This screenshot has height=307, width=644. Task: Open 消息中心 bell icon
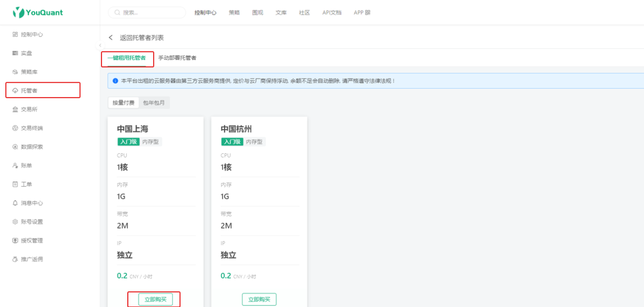pyautogui.click(x=15, y=203)
